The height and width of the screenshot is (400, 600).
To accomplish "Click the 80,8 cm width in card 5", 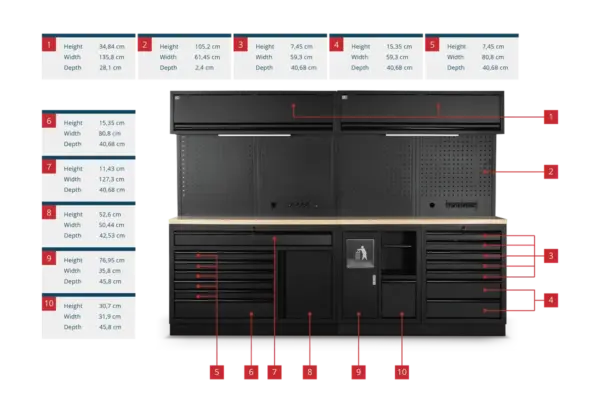I will point(493,57).
